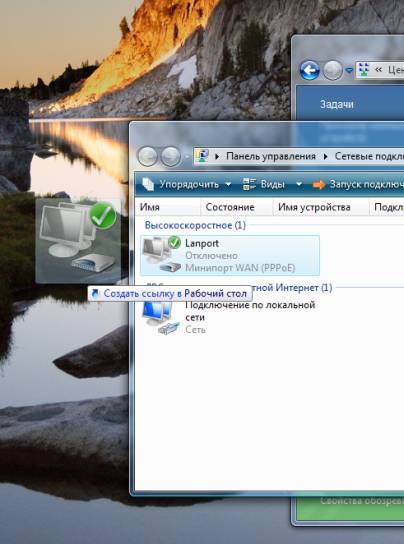Screen dimensions: 404x544
Task: Click the Сеть status under local connection
Action: [195, 329]
